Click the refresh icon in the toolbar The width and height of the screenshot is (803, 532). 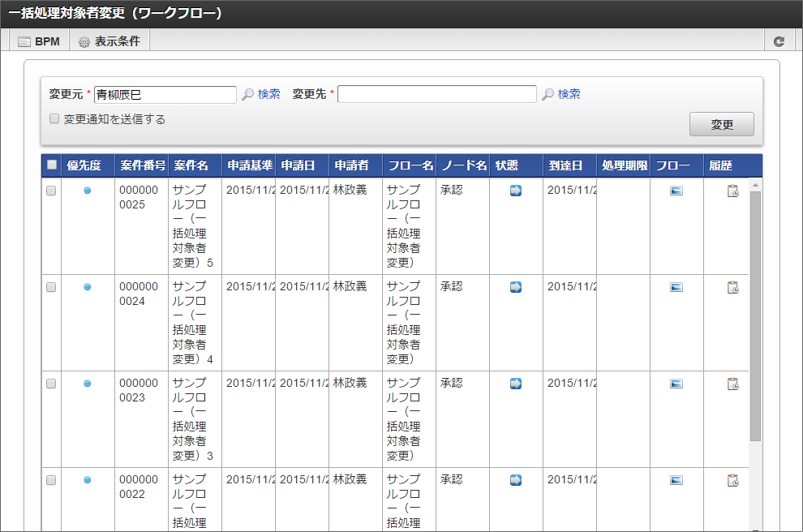click(779, 41)
